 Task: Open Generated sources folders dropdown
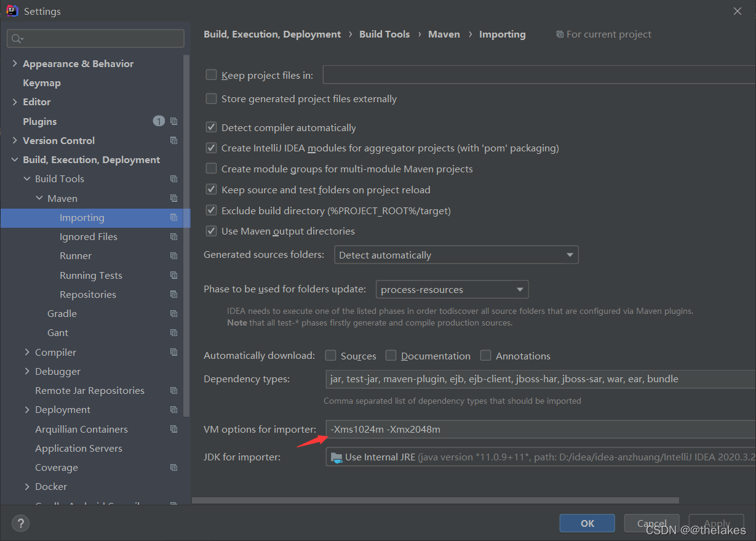pos(456,255)
